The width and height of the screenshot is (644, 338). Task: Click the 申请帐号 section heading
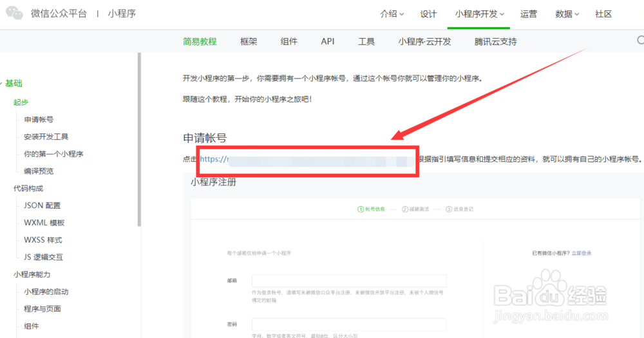[205, 138]
